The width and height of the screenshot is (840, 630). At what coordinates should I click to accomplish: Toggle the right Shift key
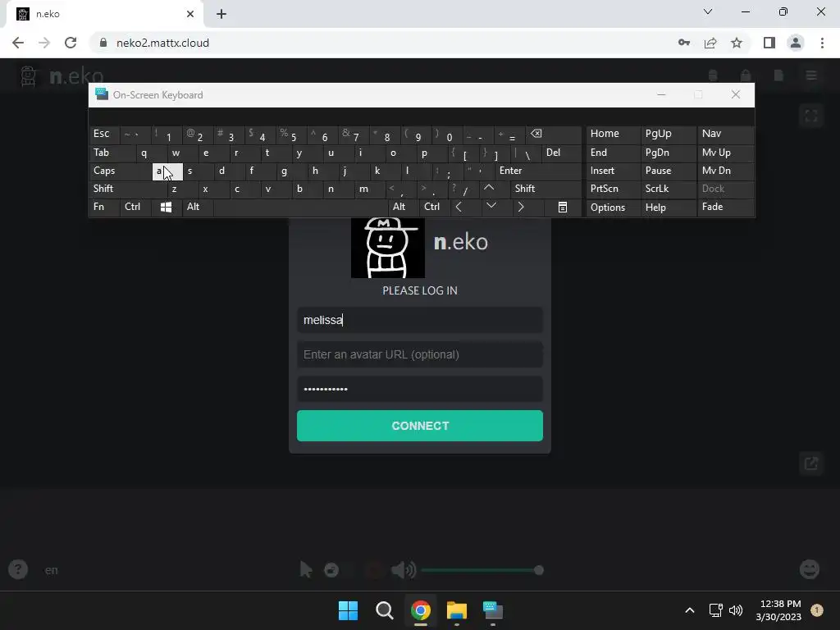pyautogui.click(x=546, y=189)
